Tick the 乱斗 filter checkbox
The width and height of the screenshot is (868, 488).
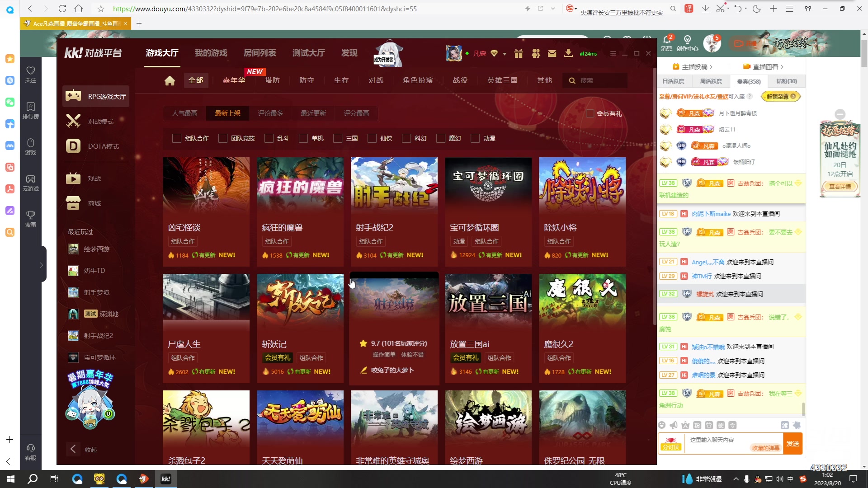pos(269,138)
